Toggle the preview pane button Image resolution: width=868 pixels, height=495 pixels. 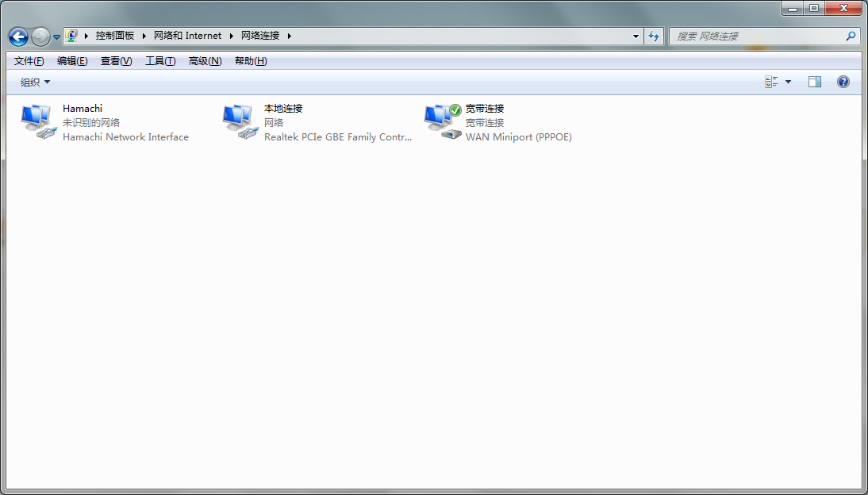point(814,82)
